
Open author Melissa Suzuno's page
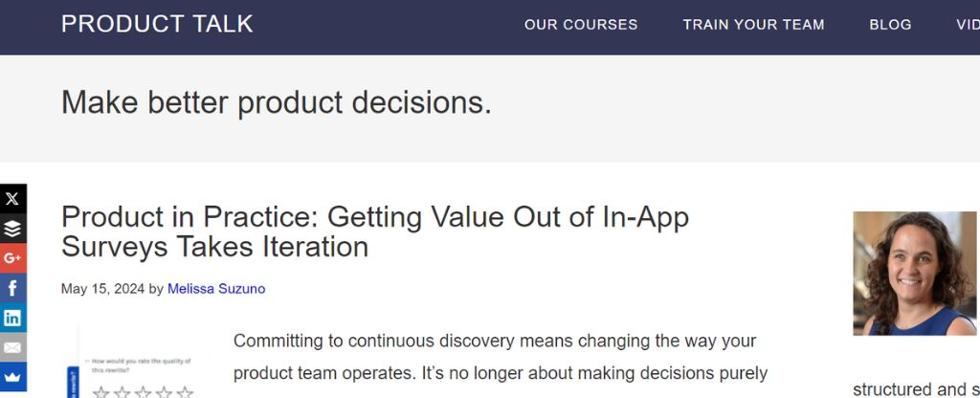[x=216, y=289]
